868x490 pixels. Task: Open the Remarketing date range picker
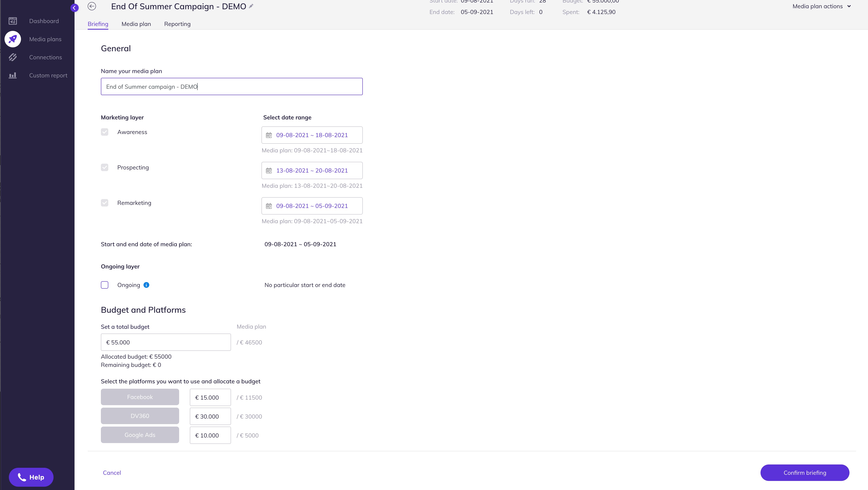coord(312,206)
